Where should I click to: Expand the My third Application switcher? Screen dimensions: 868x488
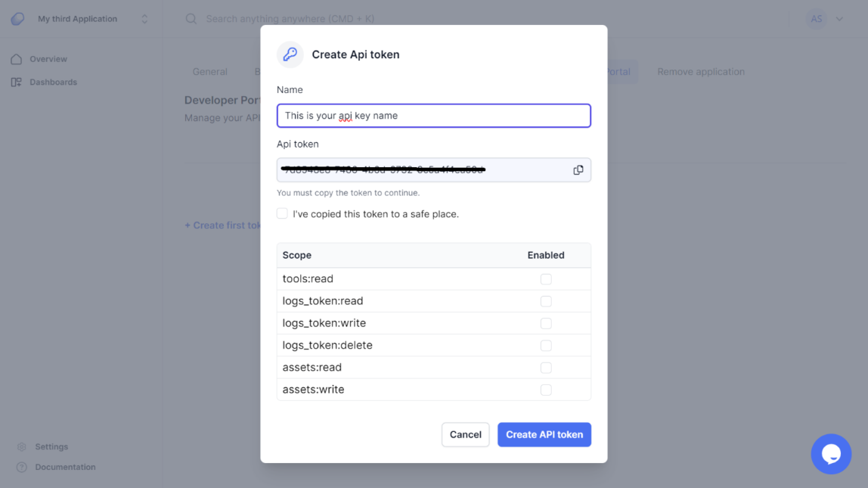pyautogui.click(x=144, y=19)
